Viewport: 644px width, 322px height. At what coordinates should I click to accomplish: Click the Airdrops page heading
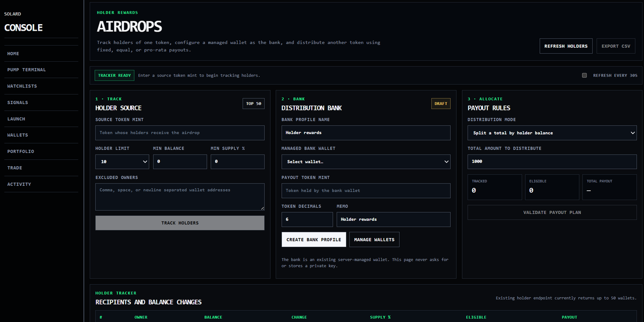[x=129, y=27]
